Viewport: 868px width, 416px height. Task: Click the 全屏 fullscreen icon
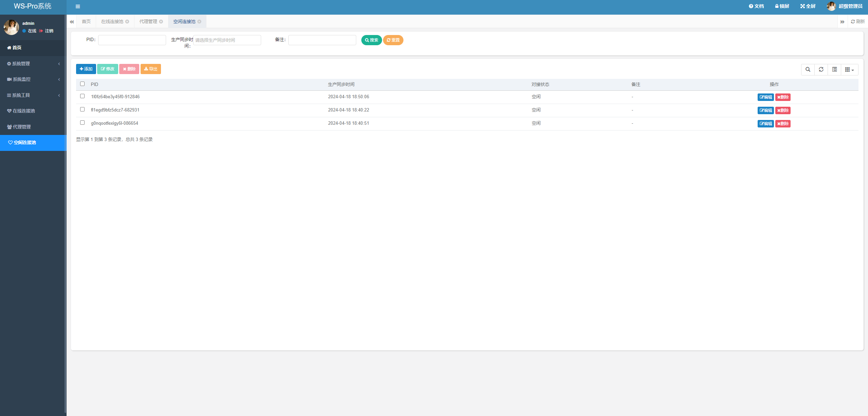point(806,6)
